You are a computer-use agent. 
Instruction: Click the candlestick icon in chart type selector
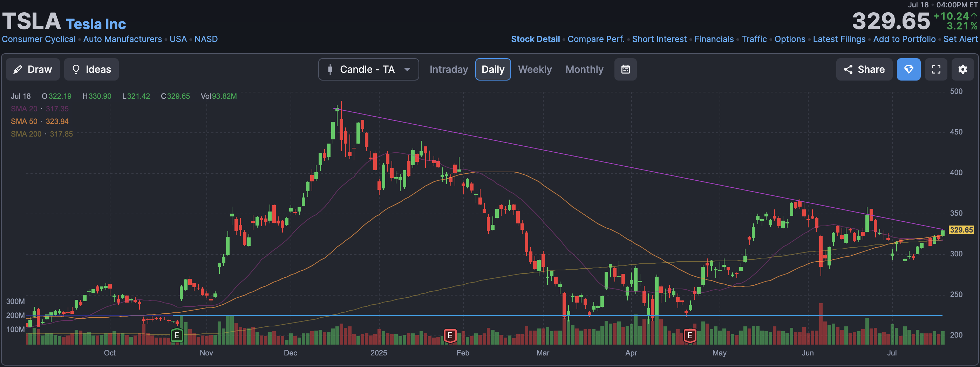click(x=330, y=69)
